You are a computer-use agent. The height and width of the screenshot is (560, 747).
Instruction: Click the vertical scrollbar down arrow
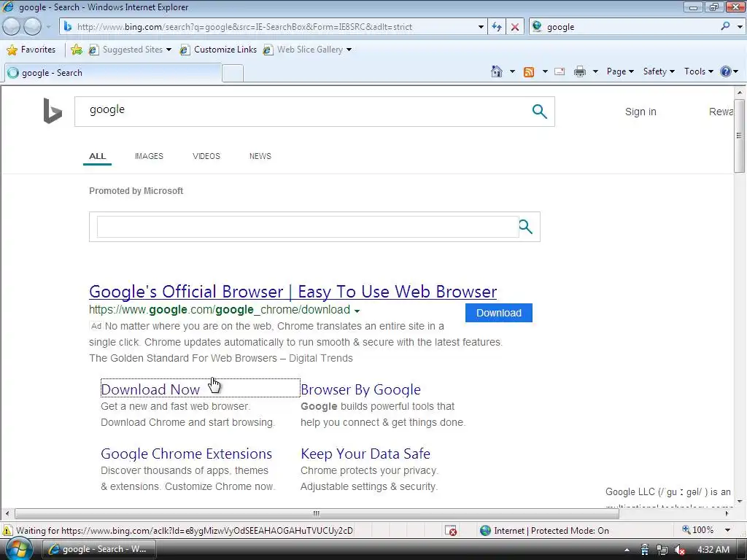click(740, 501)
